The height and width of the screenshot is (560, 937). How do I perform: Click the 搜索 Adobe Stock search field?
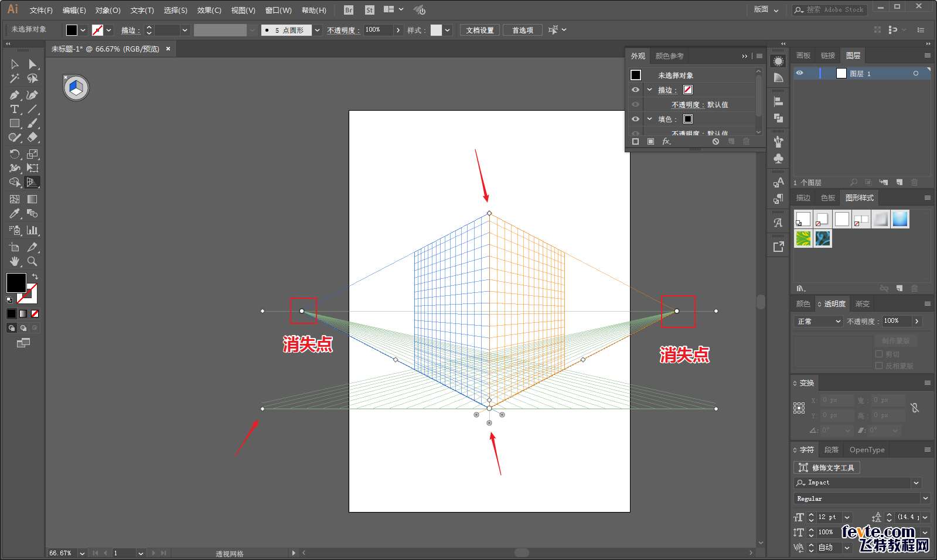click(x=834, y=10)
